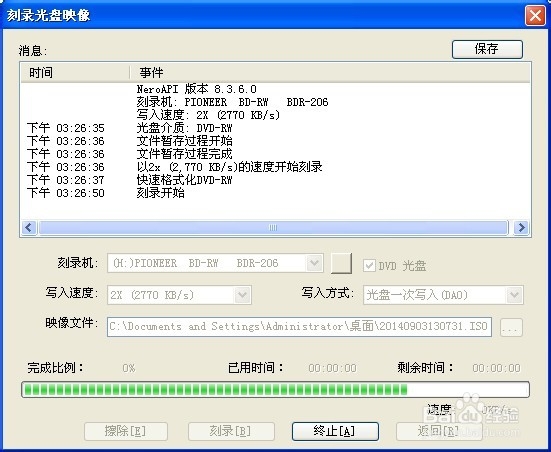Click the 保存 button to save messages
This screenshot has height=452, width=551.
tap(487, 49)
